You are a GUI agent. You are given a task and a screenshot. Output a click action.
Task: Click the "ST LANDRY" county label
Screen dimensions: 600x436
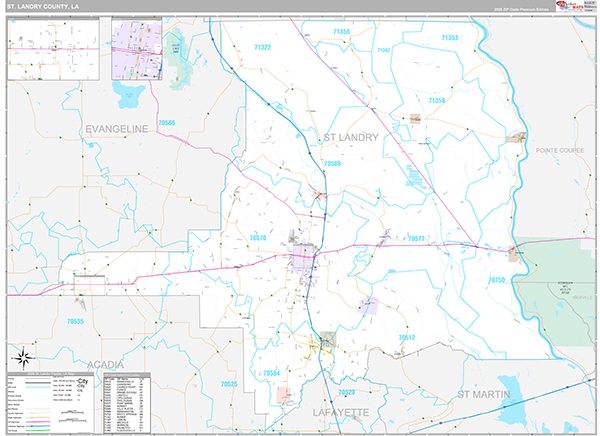point(349,137)
